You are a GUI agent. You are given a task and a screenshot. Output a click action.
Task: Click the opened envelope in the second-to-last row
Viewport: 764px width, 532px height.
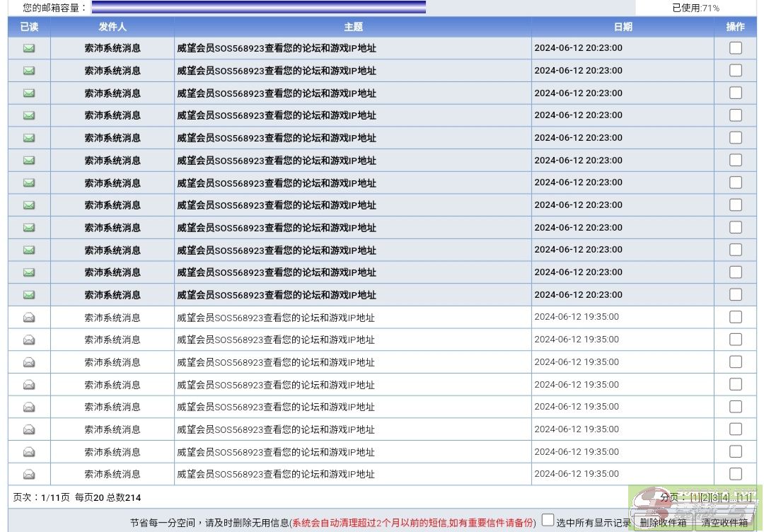click(29, 452)
